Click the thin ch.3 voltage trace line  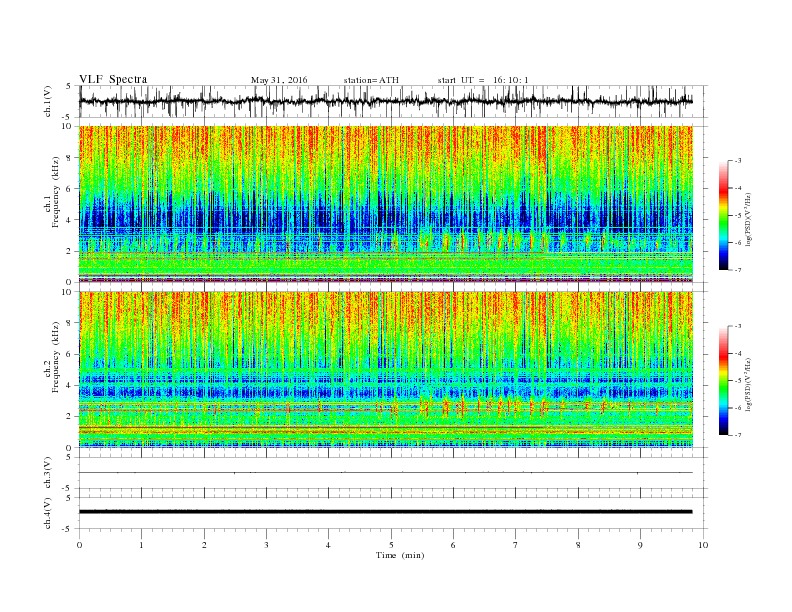click(x=386, y=473)
